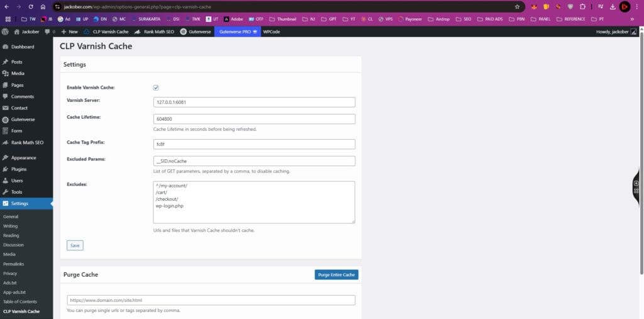Open WPCode in the admin bar
The width and height of the screenshot is (644, 319).
[x=272, y=31]
